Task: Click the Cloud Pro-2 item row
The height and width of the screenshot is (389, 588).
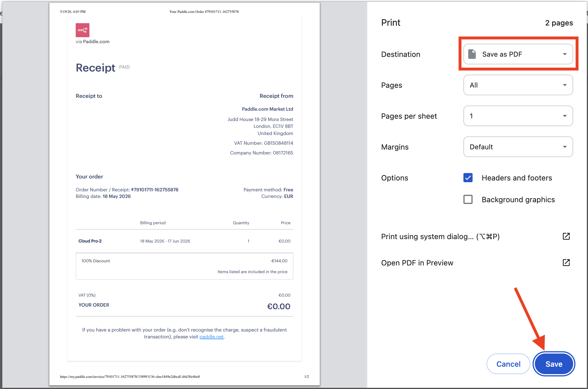Action: (x=184, y=241)
